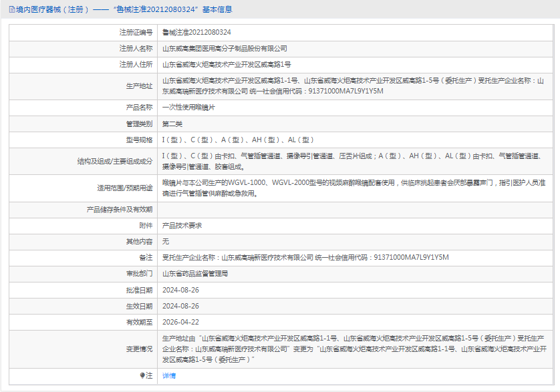Click the 结构及组成/主要组成成分 label
560x392 pixels.
pyautogui.click(x=115, y=162)
